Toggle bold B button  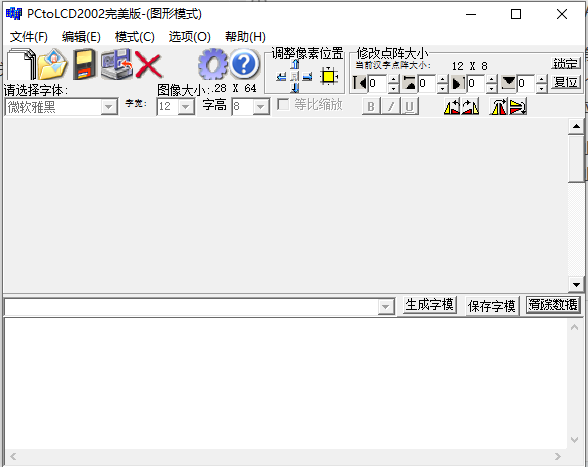click(x=371, y=107)
